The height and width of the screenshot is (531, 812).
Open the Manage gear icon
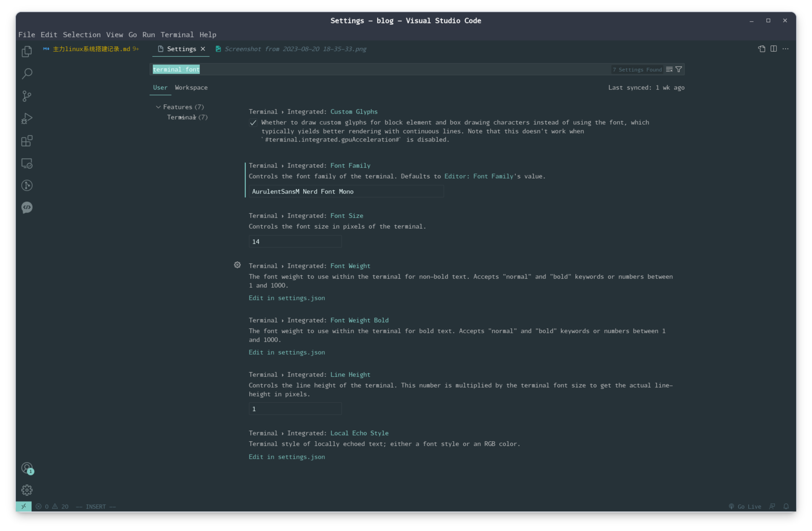point(27,490)
